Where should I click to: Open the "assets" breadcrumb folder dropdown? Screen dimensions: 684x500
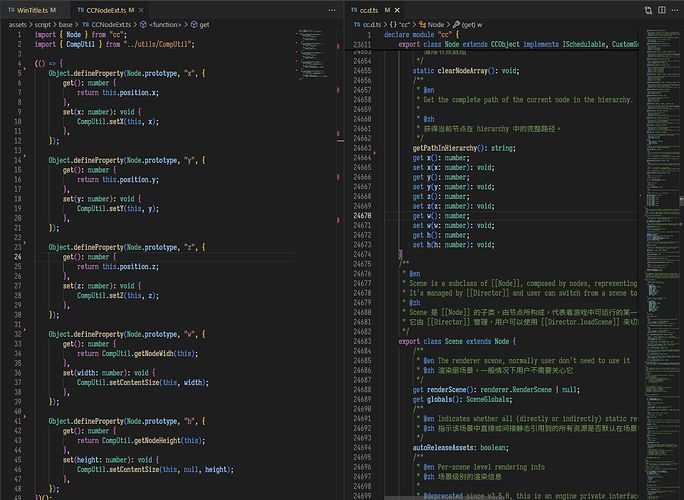(x=20, y=23)
